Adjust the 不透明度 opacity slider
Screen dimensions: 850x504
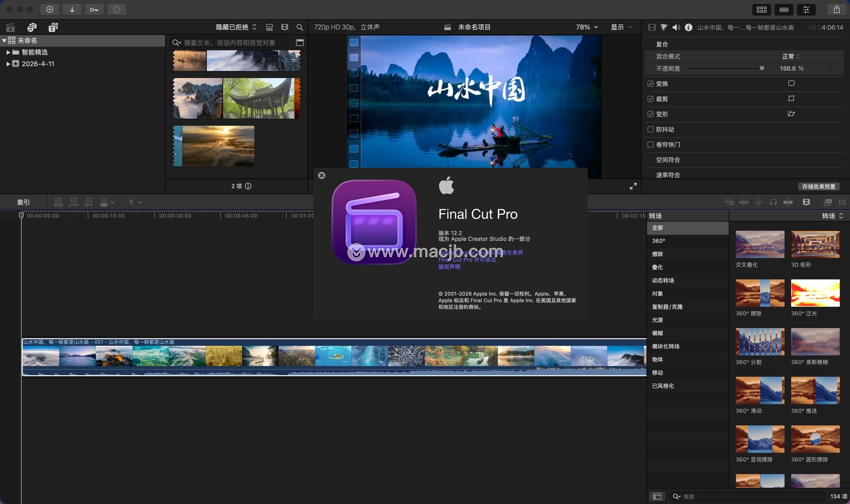761,69
